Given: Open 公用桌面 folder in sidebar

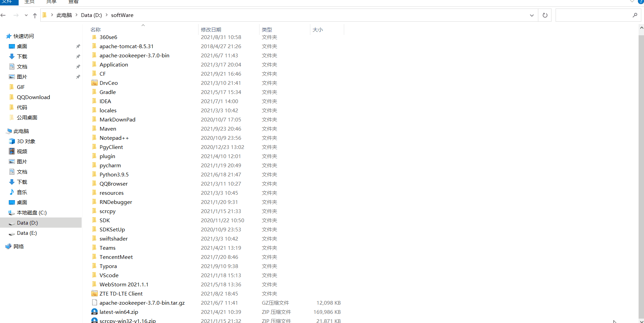Looking at the screenshot, I should coord(27,118).
